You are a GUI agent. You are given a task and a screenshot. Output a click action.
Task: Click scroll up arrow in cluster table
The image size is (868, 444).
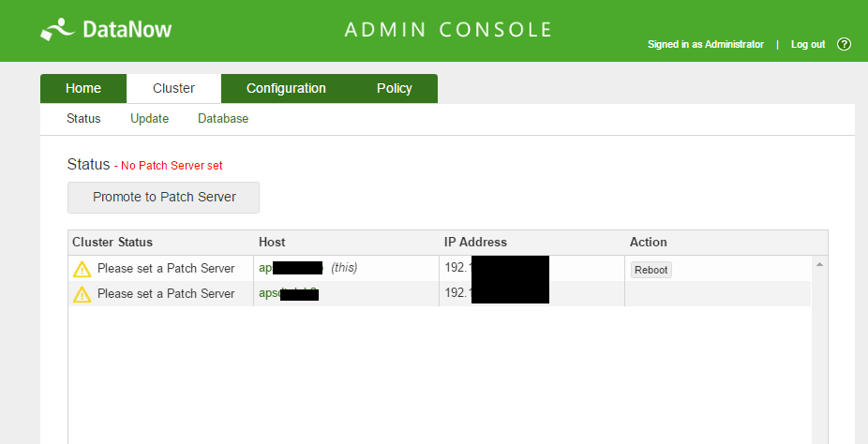tap(819, 265)
